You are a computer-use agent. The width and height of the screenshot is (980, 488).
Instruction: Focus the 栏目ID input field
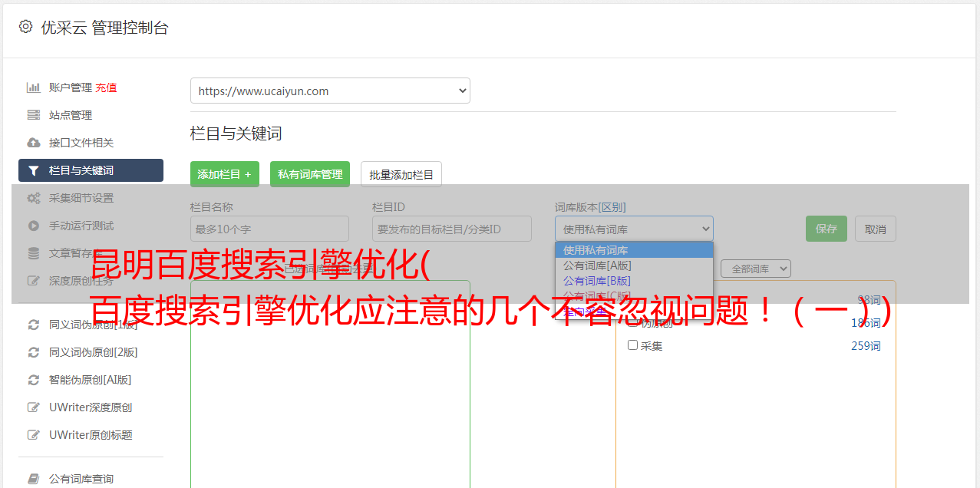coord(452,229)
